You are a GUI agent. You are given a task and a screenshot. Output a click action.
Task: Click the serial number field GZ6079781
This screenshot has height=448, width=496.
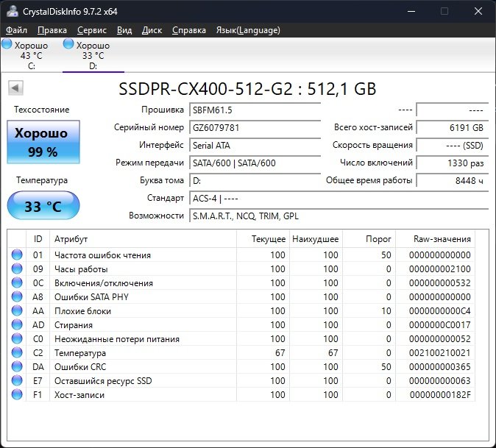[x=255, y=127]
